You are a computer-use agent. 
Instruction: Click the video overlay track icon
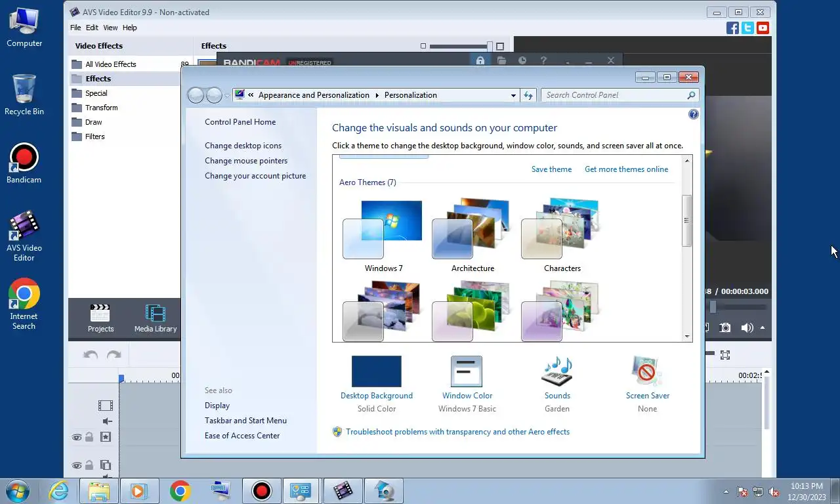[x=105, y=465]
